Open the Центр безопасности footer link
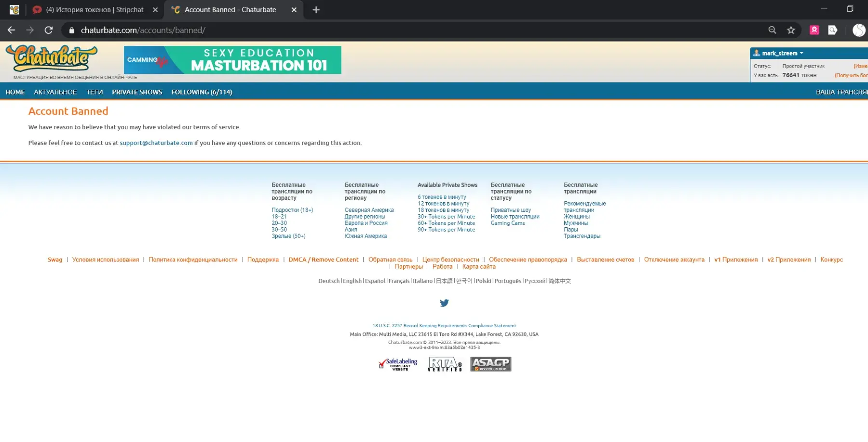Screen dimensions: 868x442 click(x=451, y=260)
